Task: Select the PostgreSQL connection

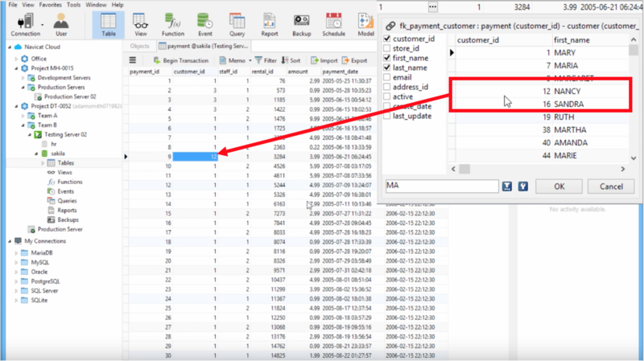Action: tap(45, 281)
